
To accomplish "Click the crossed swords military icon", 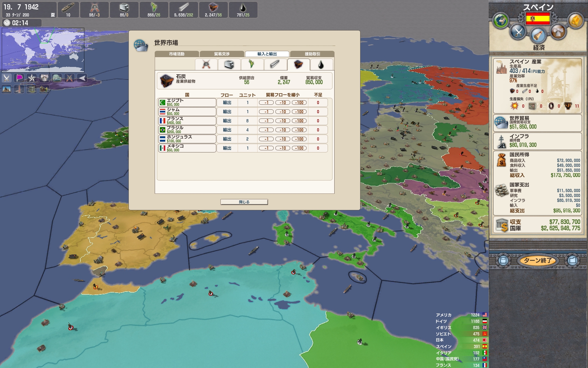I will tap(518, 32).
